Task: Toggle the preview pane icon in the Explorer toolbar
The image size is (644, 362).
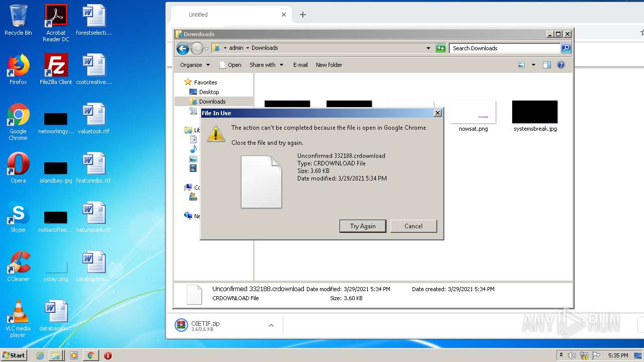Action: pyautogui.click(x=547, y=65)
